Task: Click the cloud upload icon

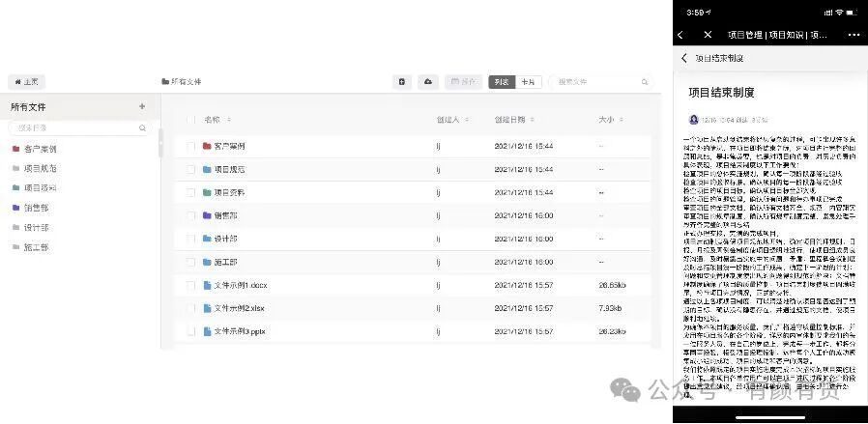Action: pos(428,82)
